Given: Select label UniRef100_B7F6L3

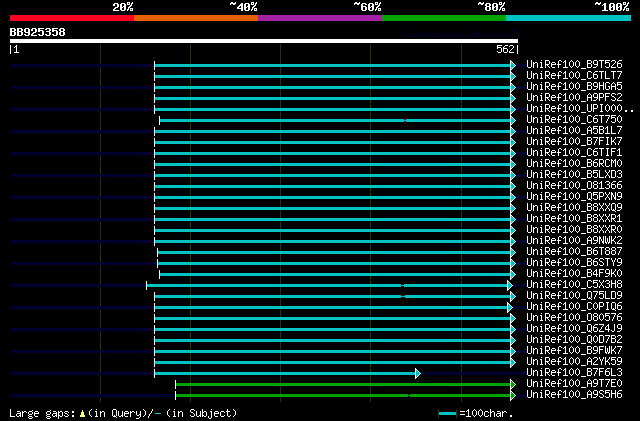Looking at the screenshot, I should 574,373.
